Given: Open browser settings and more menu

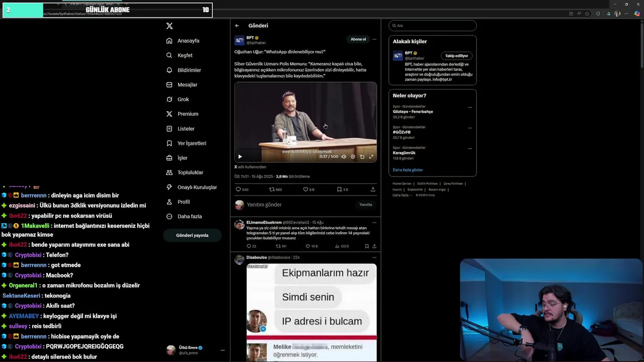Looking at the screenshot, I should (627, 14).
